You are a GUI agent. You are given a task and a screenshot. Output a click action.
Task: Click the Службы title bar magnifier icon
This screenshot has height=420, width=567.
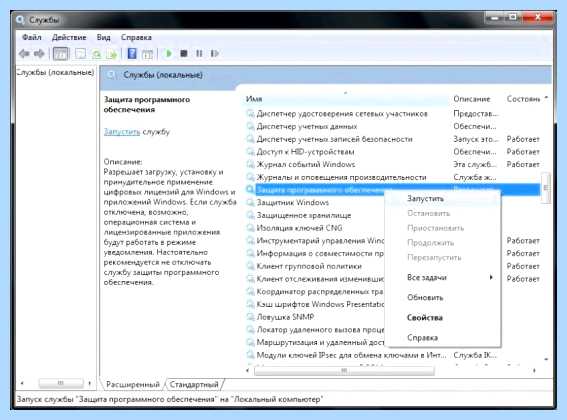point(20,20)
